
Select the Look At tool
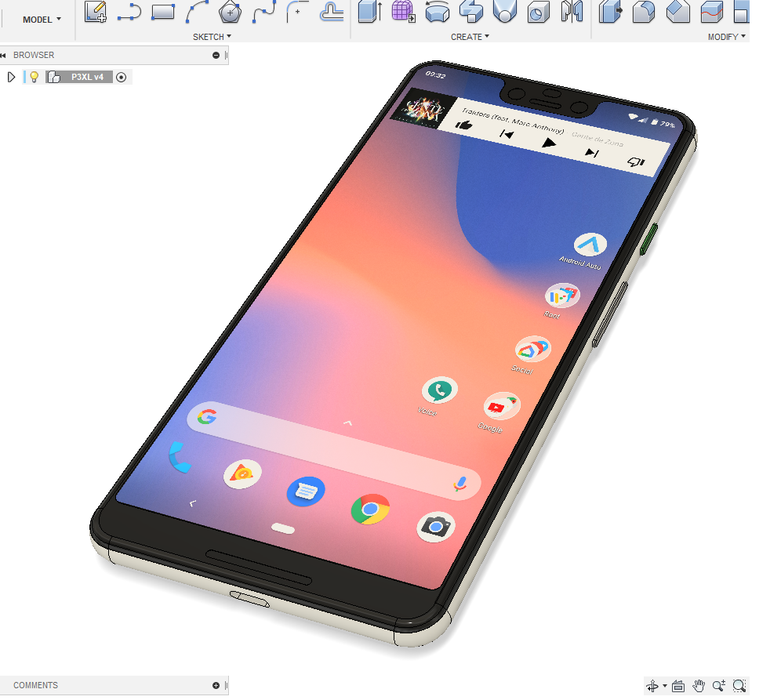click(x=678, y=686)
